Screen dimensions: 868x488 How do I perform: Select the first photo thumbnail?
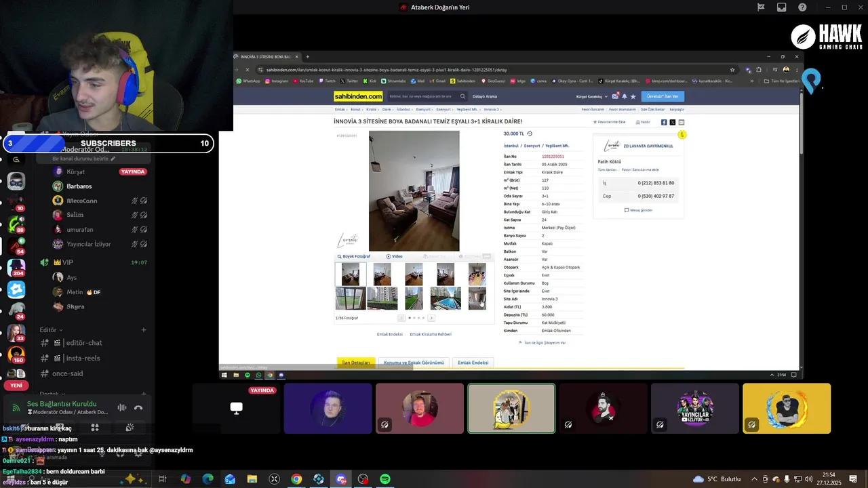pos(351,274)
